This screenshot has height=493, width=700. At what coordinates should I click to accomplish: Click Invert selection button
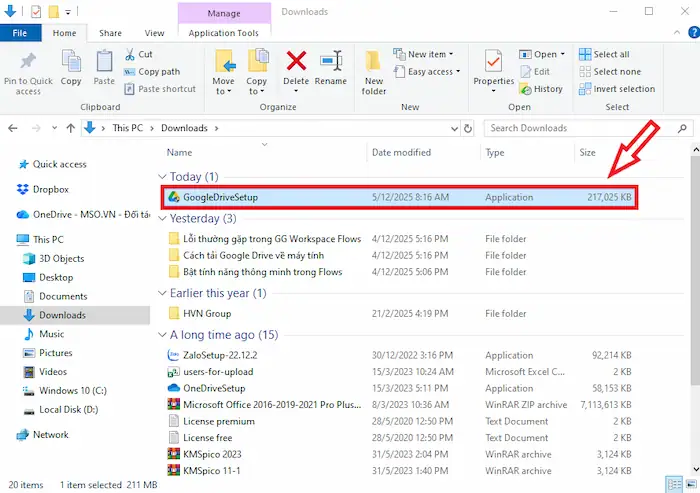tap(616, 88)
